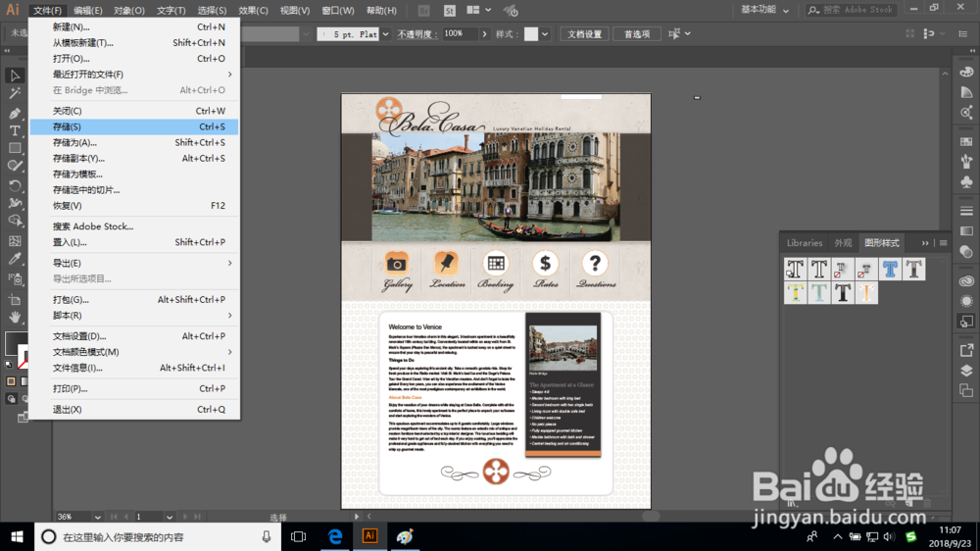980x551 pixels.
Task: Choose Package (打包) menu item
Action: pyautogui.click(x=134, y=300)
